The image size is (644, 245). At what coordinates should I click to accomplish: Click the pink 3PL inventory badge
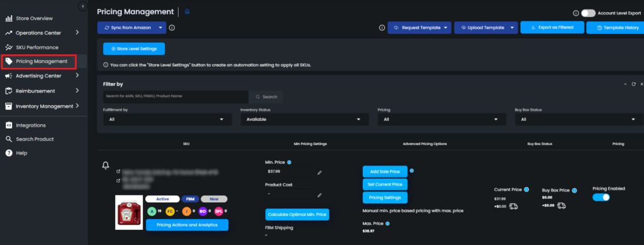point(219,211)
